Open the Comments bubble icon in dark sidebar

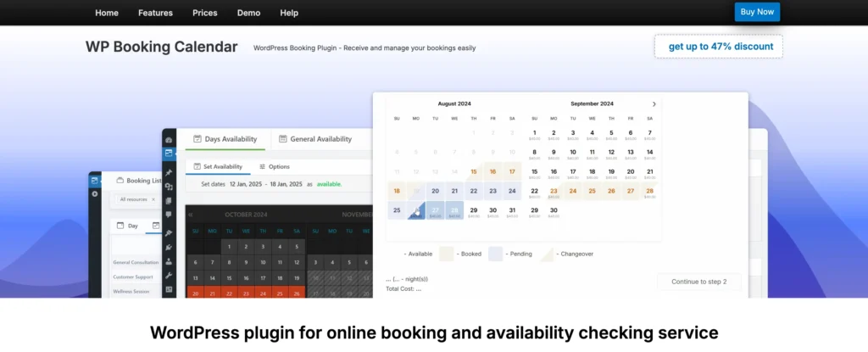click(x=169, y=215)
